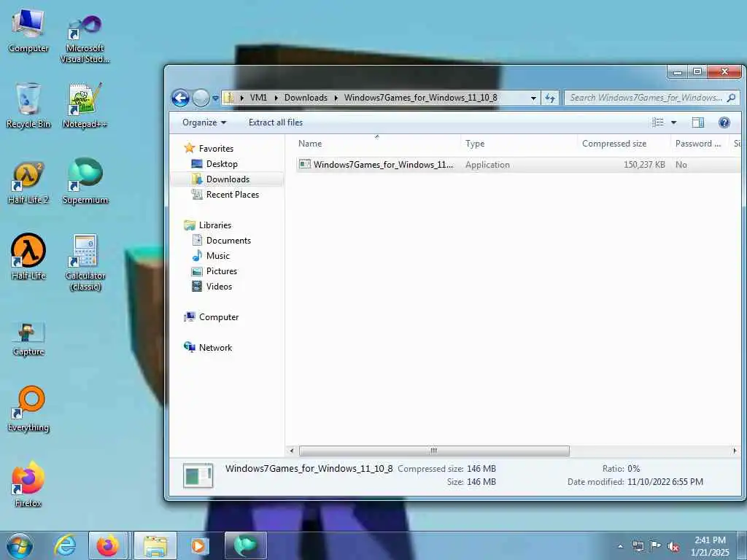747x560 pixels.
Task: Select the Half-Life desktop shortcut
Action: (28, 257)
